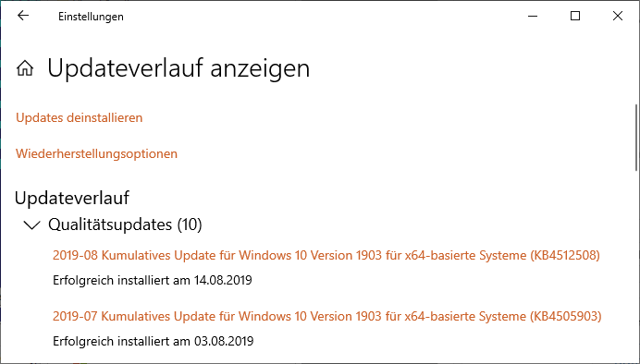Click the vertical scrollbar thumb
This screenshot has width=640, height=364.
636,138
